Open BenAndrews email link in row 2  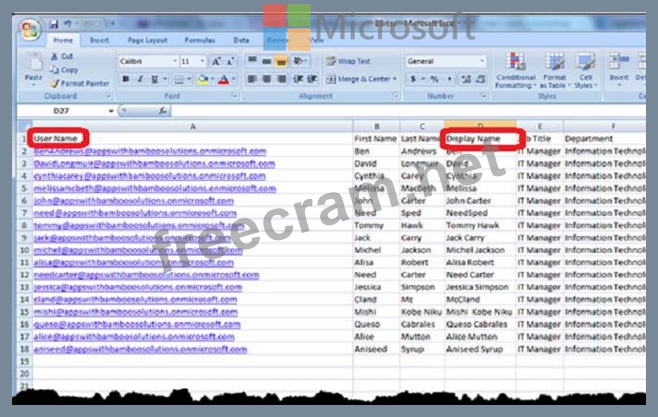(x=150, y=151)
